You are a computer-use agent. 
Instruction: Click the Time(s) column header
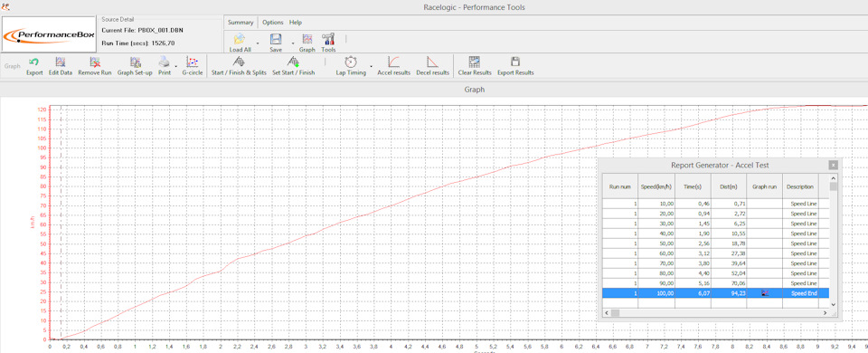[x=693, y=186]
